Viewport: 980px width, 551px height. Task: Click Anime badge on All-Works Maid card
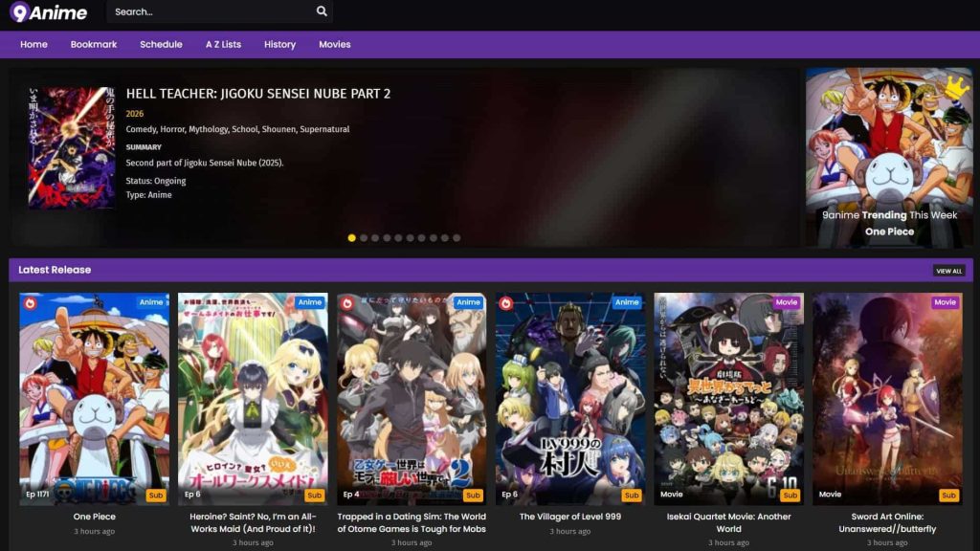[x=310, y=301]
